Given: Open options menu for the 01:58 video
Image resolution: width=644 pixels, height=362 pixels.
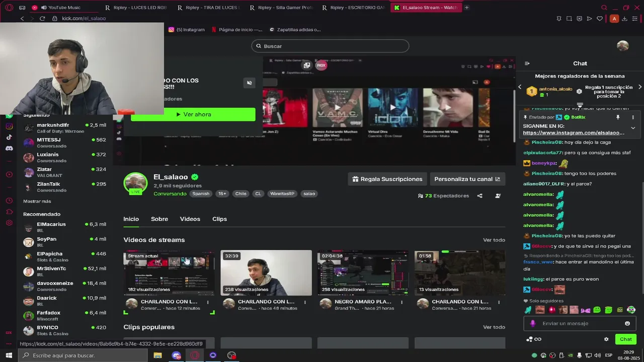Looking at the screenshot, I should click(x=499, y=302).
